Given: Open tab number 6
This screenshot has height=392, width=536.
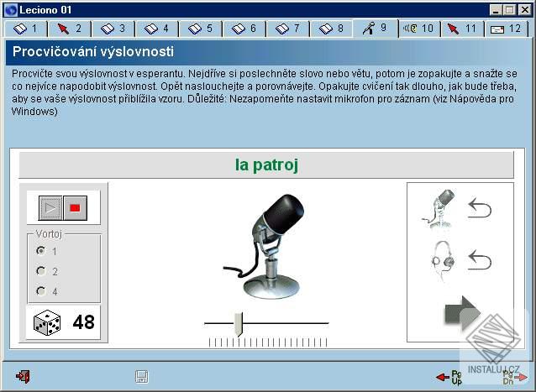Looking at the screenshot, I should (x=244, y=29).
